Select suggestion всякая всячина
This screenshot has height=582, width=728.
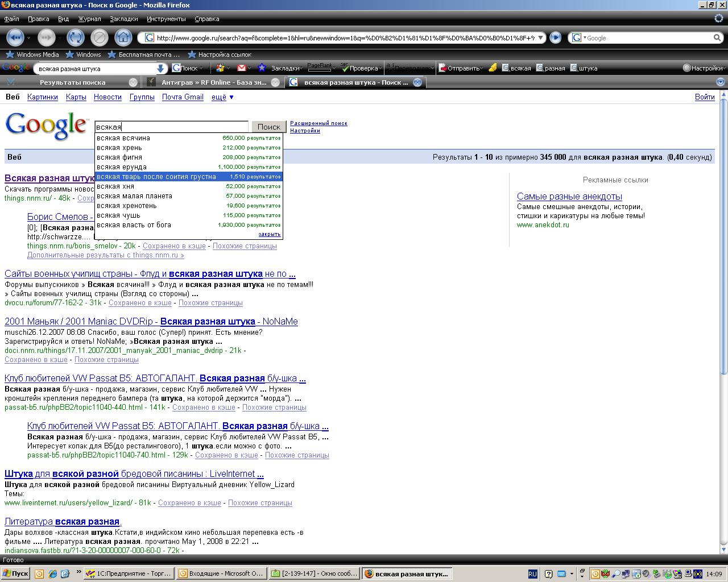click(189, 138)
